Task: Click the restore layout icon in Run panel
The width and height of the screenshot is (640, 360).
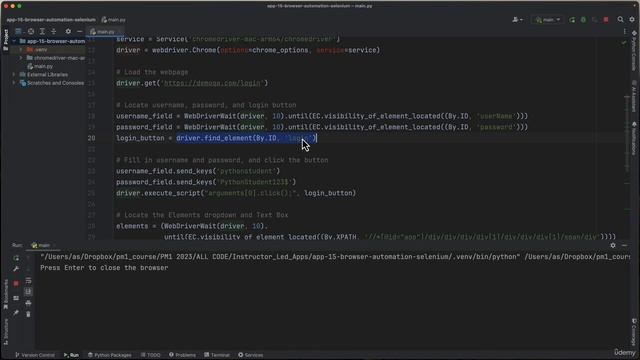Action: tap(16, 298)
